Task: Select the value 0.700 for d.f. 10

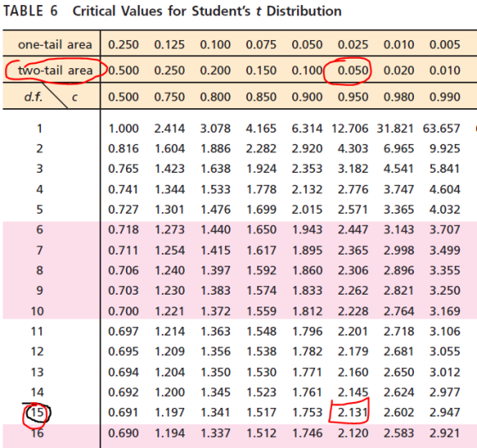Action: click(x=124, y=311)
